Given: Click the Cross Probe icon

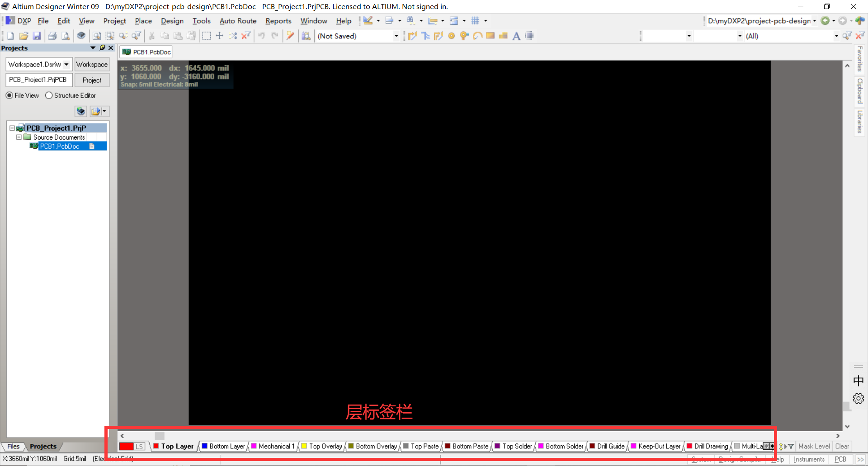Looking at the screenshot, I should point(290,36).
